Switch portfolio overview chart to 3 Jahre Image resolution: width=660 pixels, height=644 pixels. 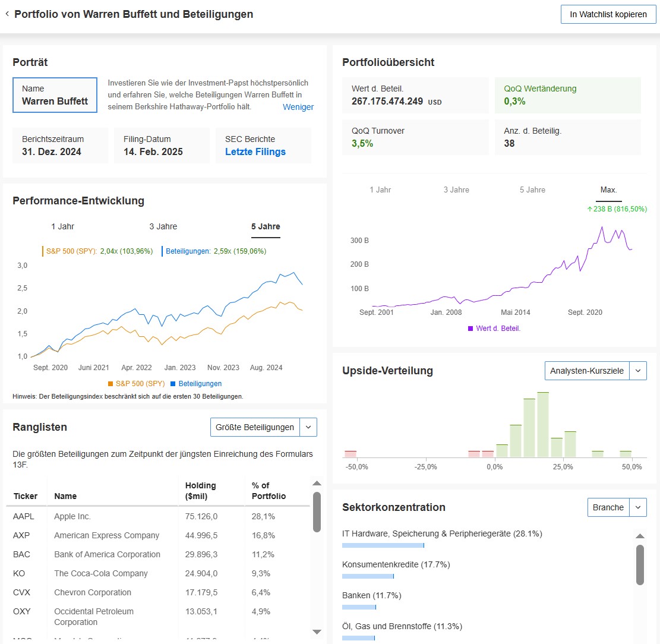pyautogui.click(x=456, y=190)
